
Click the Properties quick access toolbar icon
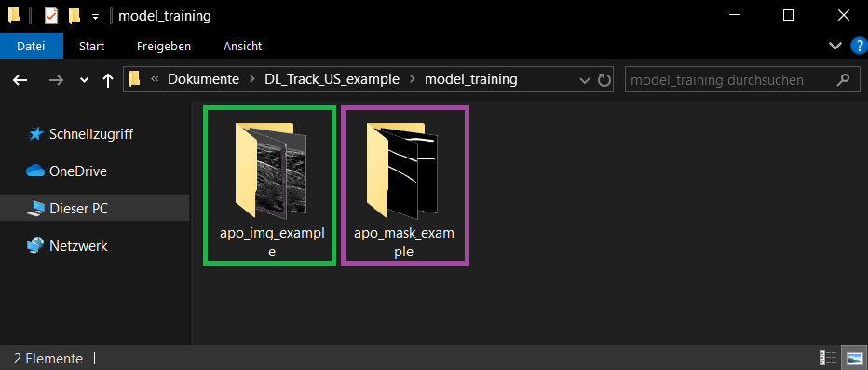[51, 16]
